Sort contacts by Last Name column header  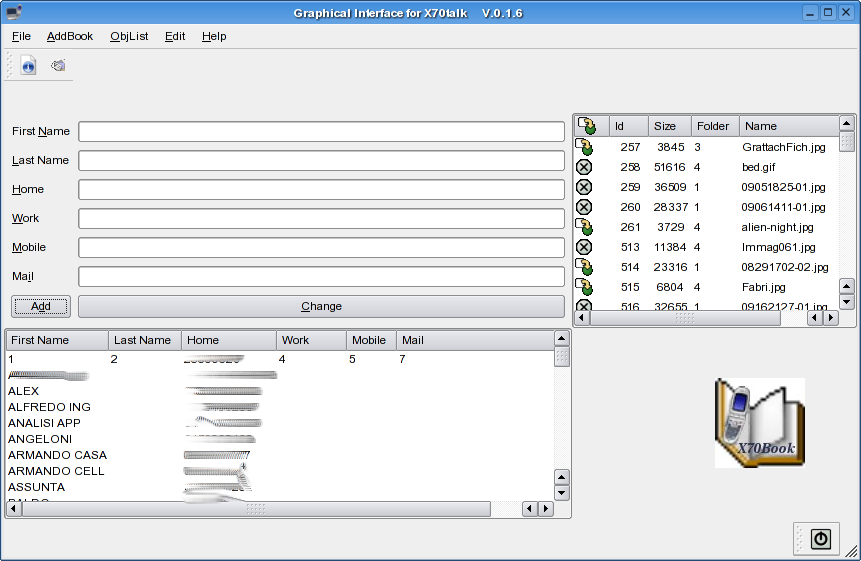tap(142, 340)
